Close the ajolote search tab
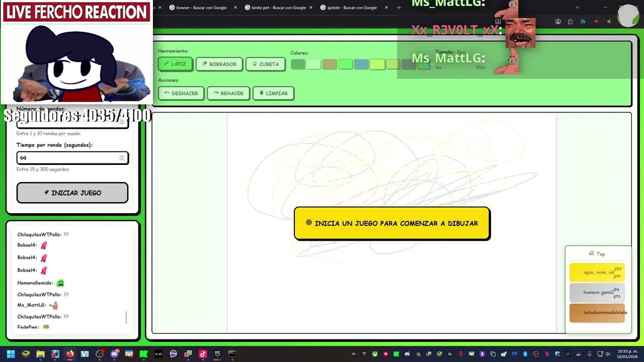The image size is (644, 362). click(386, 8)
